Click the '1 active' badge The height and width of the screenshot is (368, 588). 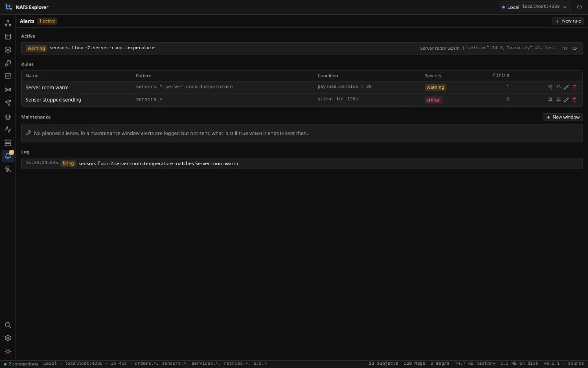47,21
